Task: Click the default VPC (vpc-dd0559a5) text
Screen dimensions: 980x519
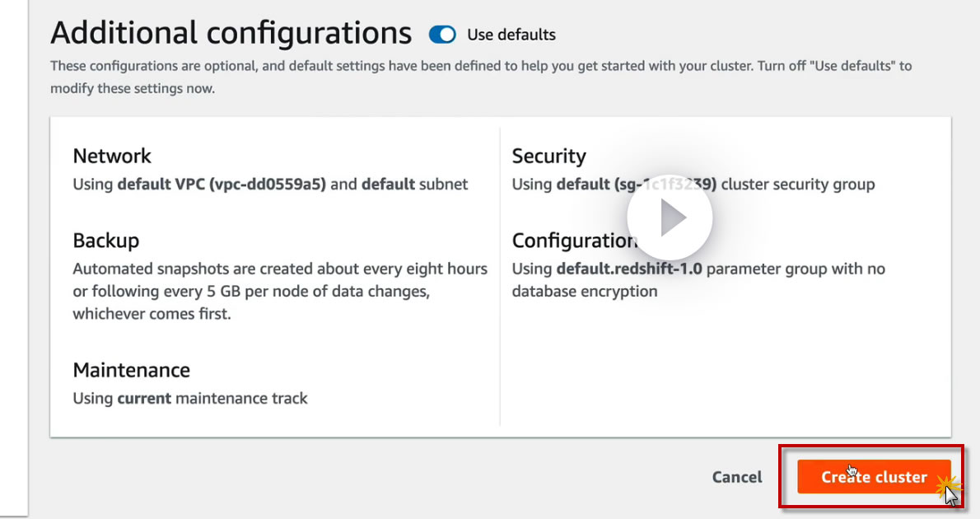Action: [x=222, y=184]
